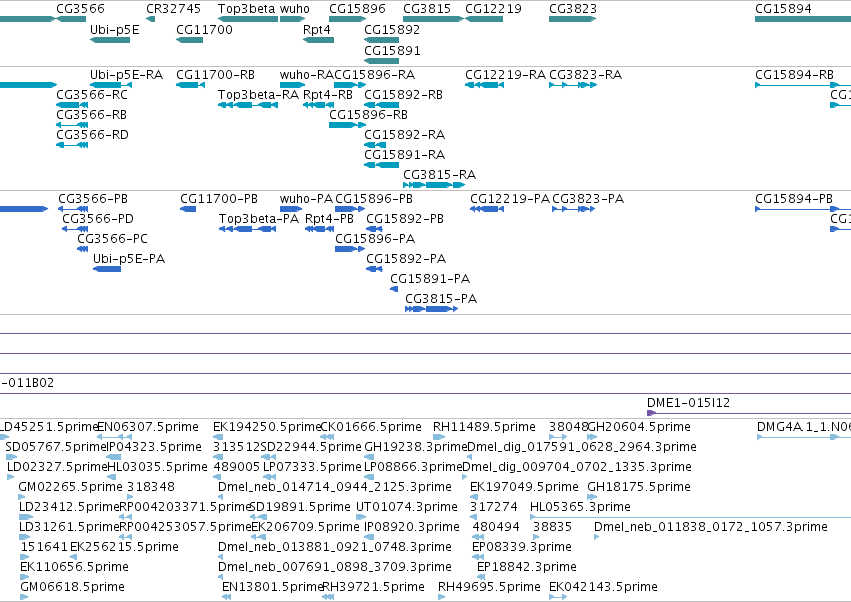Select the CG11700-RB transcript
The width and height of the screenshot is (851, 602).
215,75
